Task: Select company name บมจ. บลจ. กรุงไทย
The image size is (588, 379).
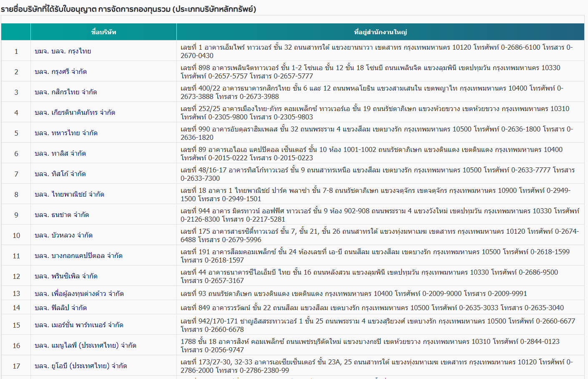Action: 63,51
